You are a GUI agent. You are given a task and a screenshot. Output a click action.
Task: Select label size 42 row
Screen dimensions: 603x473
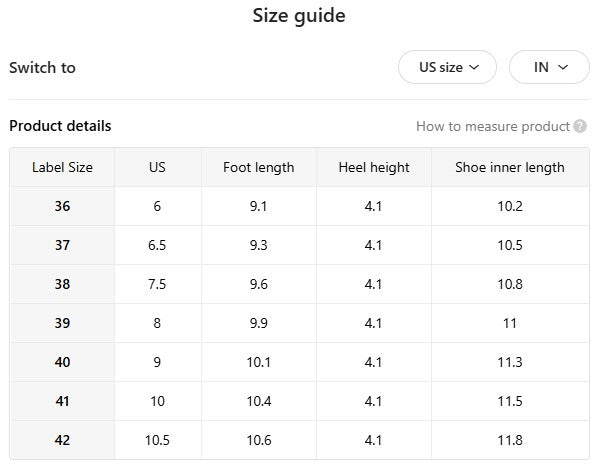(62, 440)
